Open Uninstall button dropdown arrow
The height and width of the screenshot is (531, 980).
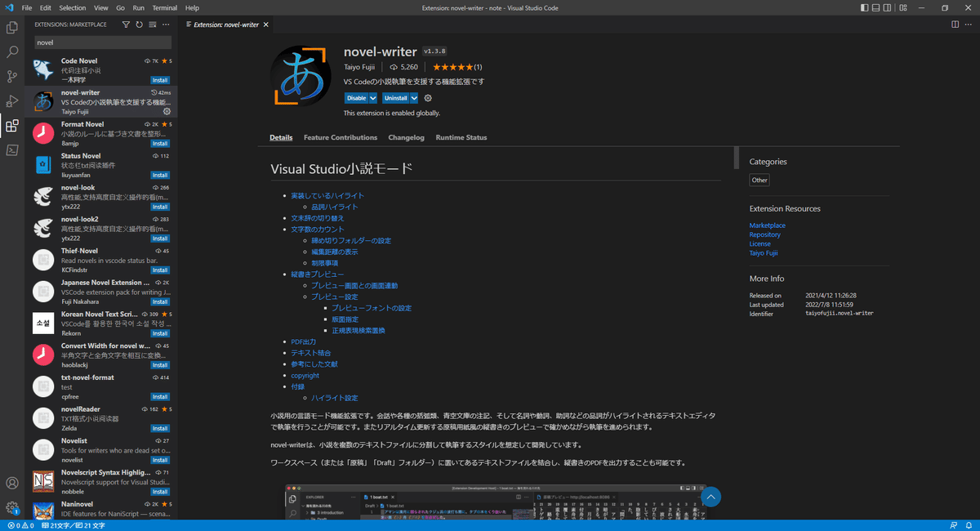coord(414,98)
